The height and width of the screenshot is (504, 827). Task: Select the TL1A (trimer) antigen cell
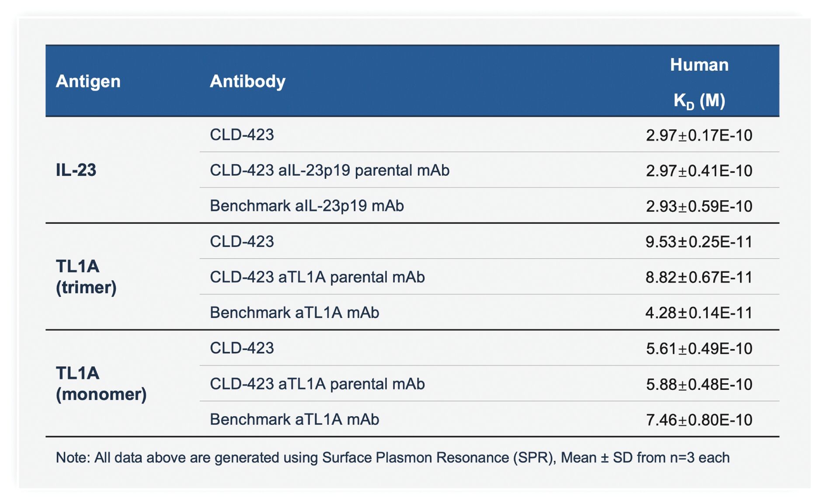(x=86, y=277)
